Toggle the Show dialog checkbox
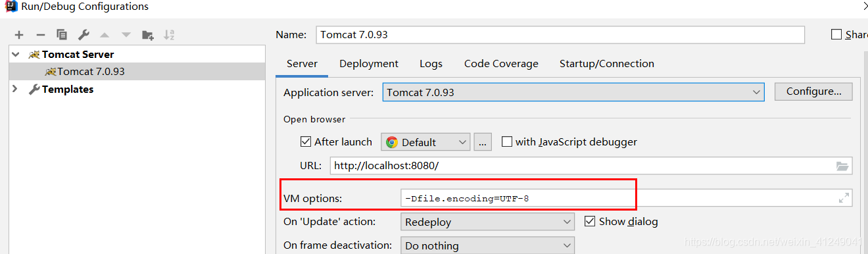 [590, 221]
